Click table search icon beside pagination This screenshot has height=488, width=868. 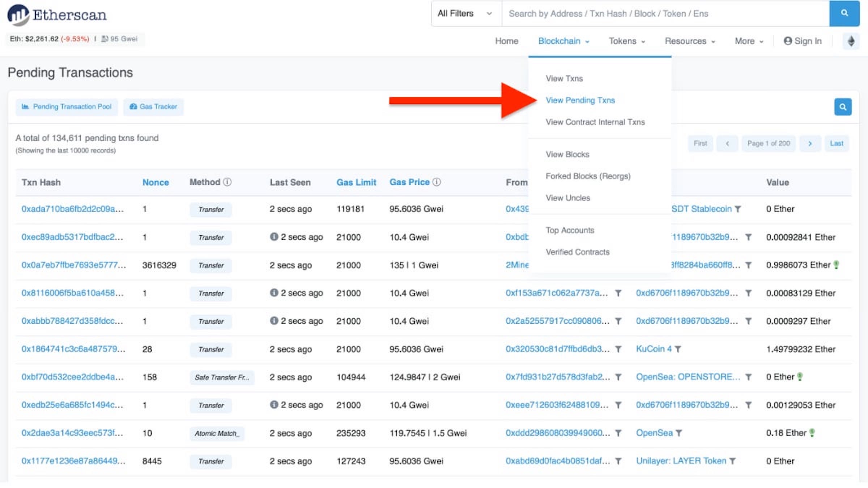pyautogui.click(x=843, y=107)
